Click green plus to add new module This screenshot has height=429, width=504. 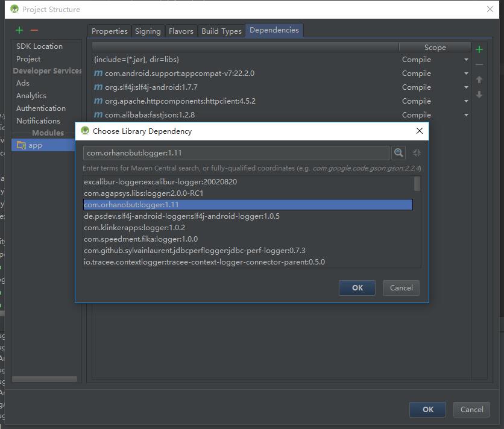pyautogui.click(x=19, y=30)
